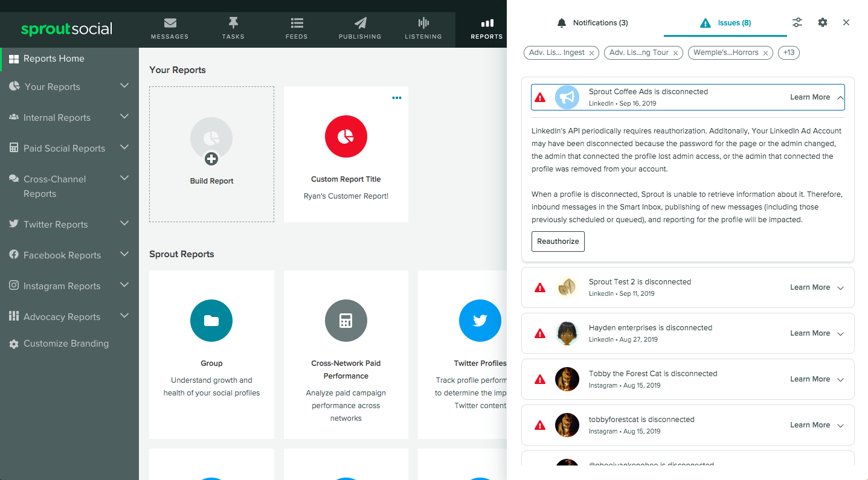The width and height of the screenshot is (868, 480).
Task: Click the warning icon for Sprout Coffee Ads
Action: point(540,97)
